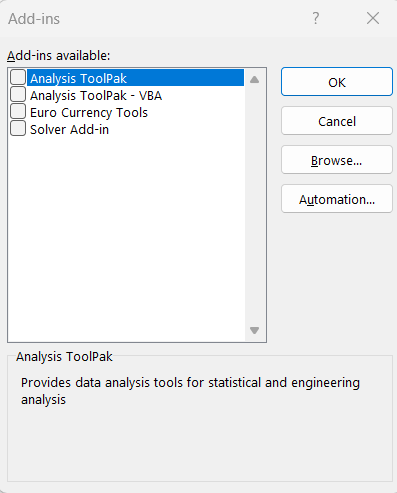
Task: Click the scroll down arrow of the add-ins list
Action: point(254,330)
